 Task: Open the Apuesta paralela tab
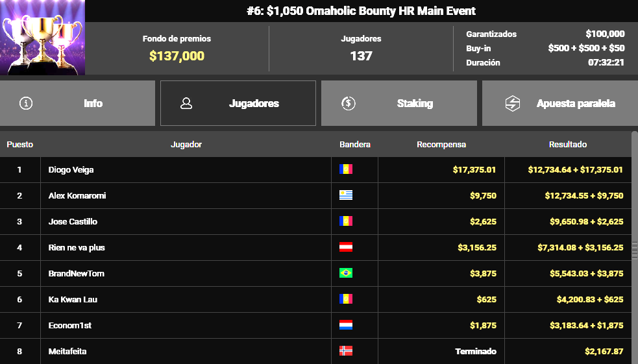(x=559, y=103)
